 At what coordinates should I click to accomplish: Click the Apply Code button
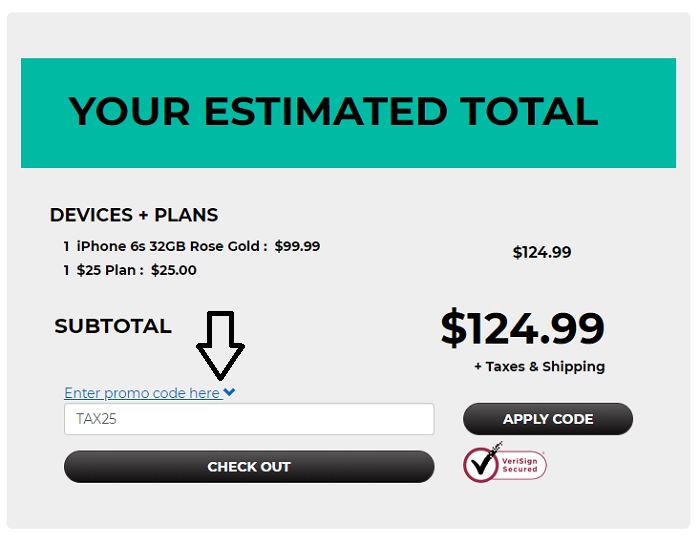click(x=548, y=419)
